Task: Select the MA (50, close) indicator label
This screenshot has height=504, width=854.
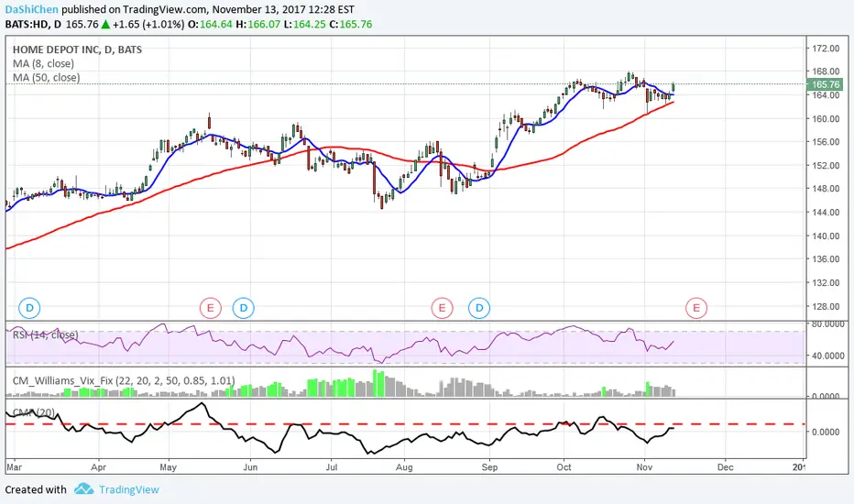Action: [47, 78]
